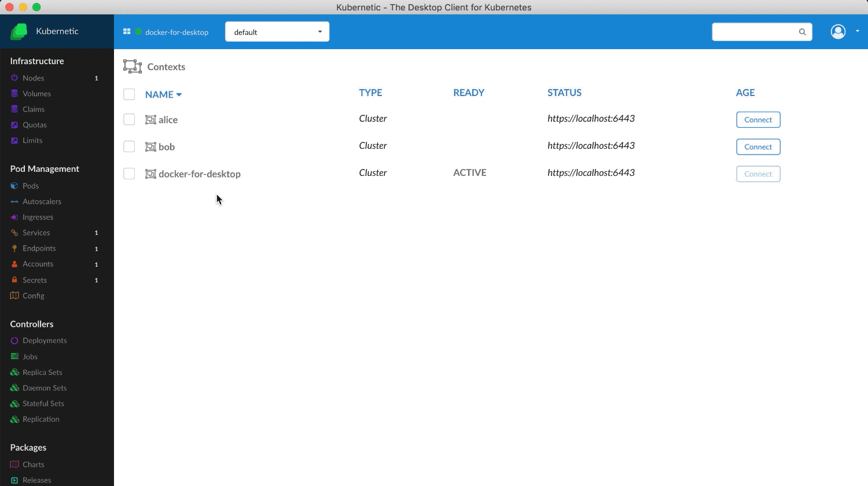
Task: Open the Config section
Action: click(x=33, y=296)
